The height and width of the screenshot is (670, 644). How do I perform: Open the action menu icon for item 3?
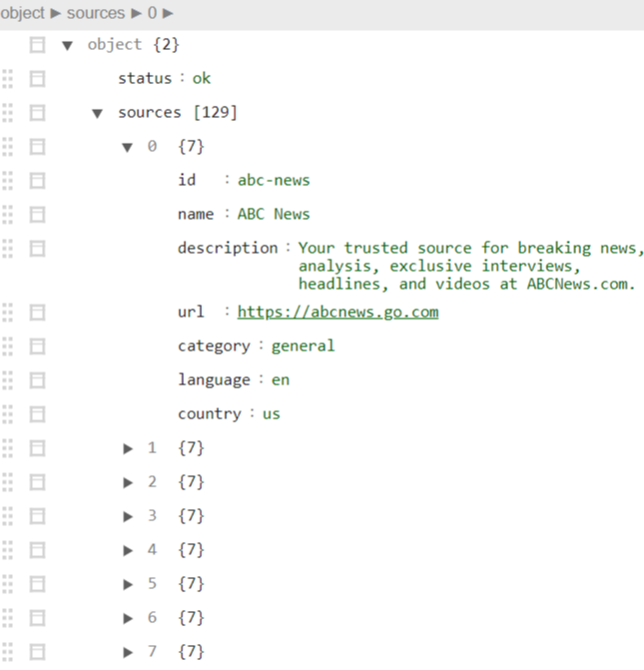coord(37,516)
